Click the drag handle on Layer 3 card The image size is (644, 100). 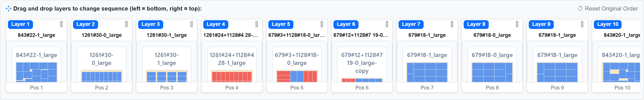pyautogui.click(x=192, y=24)
